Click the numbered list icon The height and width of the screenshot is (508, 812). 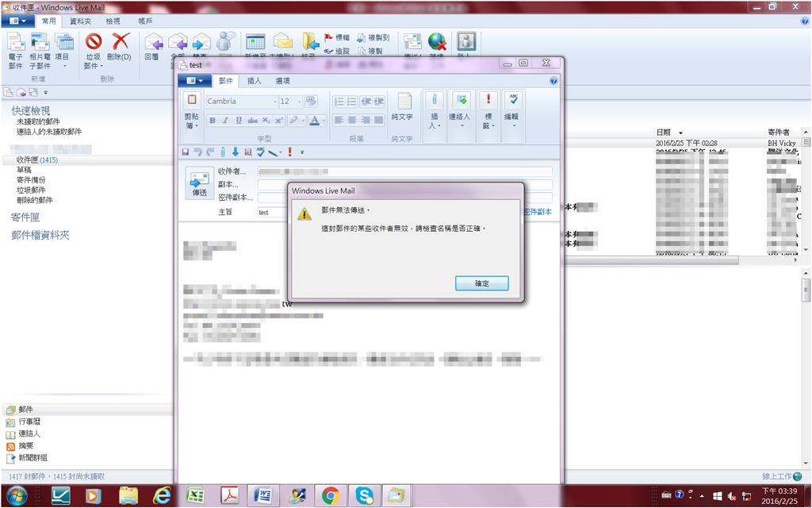coord(338,102)
